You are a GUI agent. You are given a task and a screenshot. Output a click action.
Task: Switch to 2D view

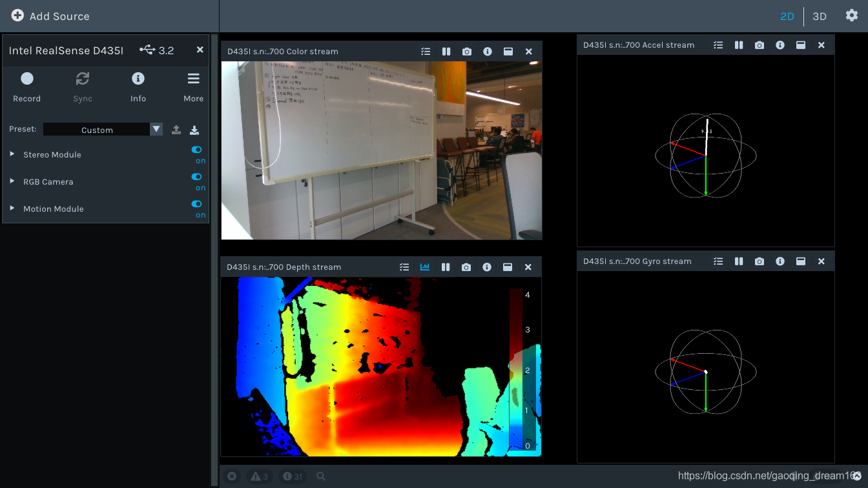[x=787, y=16]
